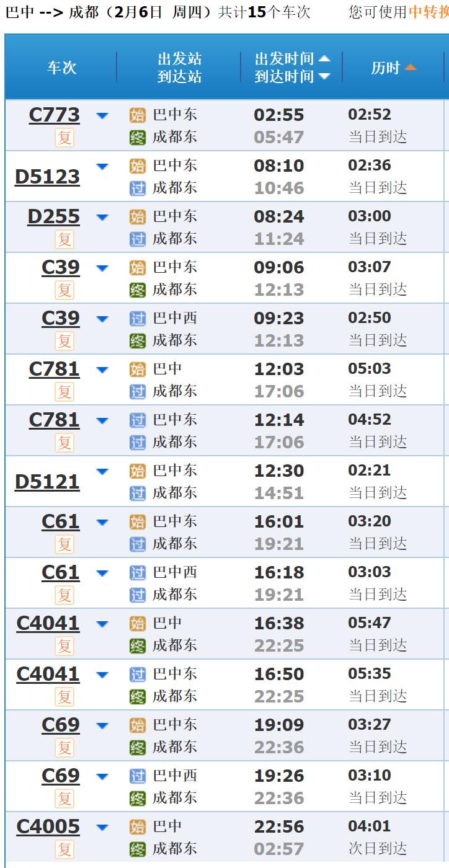This screenshot has width=449, height=868.
Task: Click the 始 icon in the D5121 row
Action: click(137, 471)
